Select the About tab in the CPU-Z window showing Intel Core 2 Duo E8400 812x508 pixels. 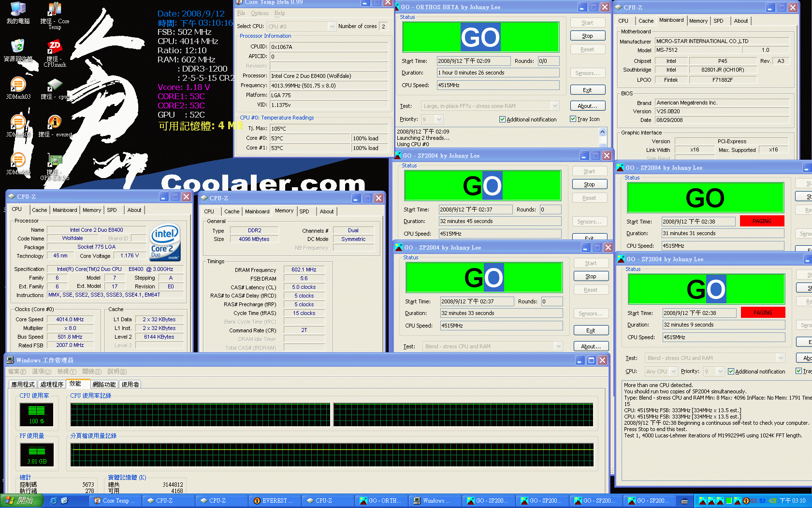(134, 210)
